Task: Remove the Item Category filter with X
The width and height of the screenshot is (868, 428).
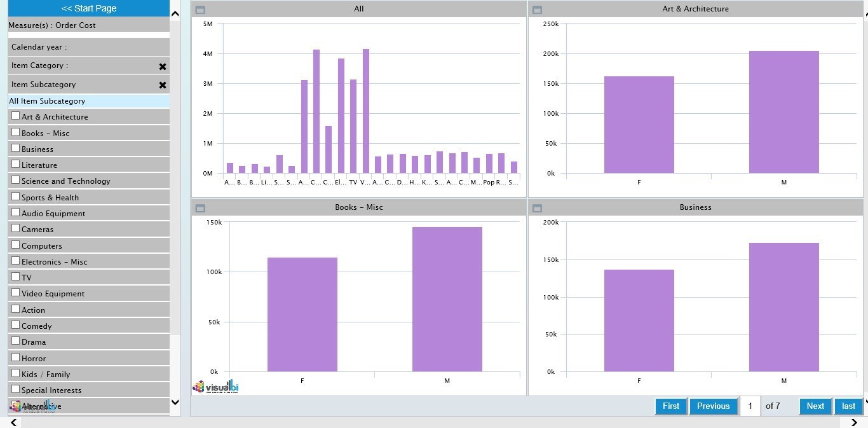Action: tap(163, 66)
